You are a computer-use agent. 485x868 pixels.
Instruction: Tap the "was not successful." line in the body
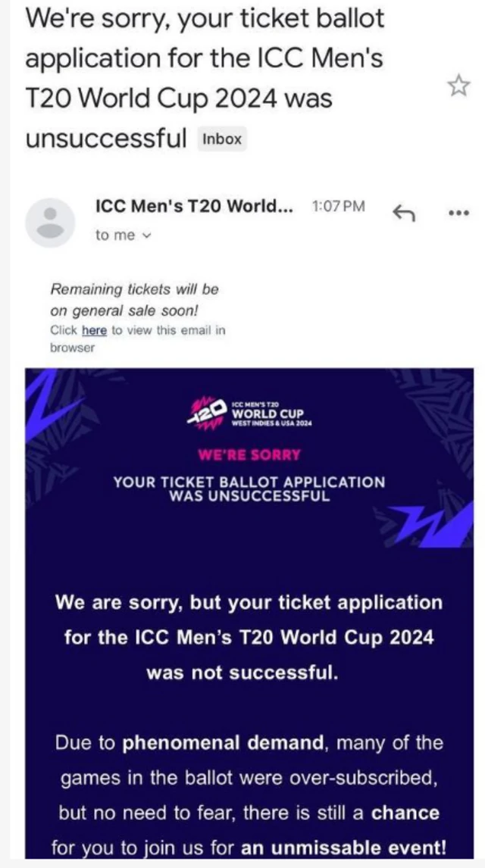(242, 672)
